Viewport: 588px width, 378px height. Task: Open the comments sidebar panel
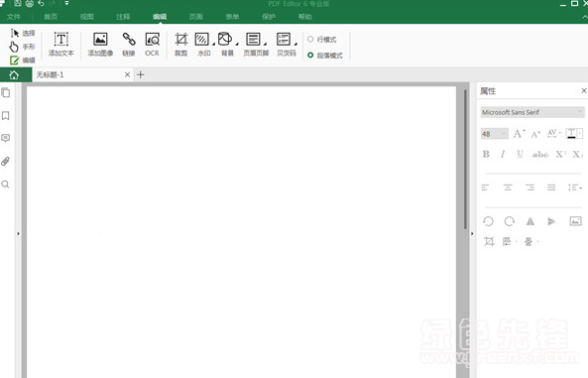click(6, 138)
